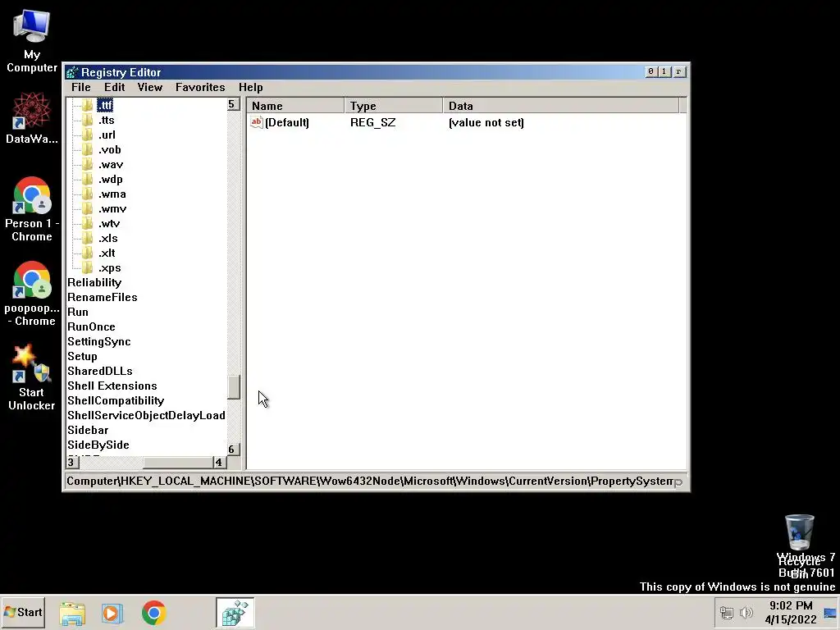Launch Chrome from the taskbar
This screenshot has height=630, width=840.
[x=153, y=613]
